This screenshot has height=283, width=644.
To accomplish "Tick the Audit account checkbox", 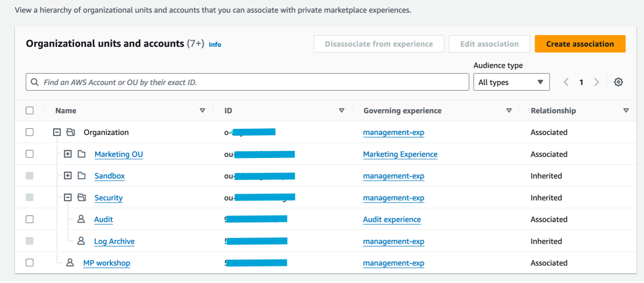I will (30, 219).
